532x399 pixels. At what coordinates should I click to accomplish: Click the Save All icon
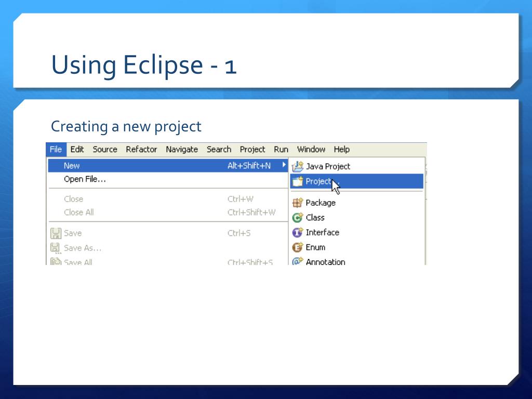point(56,262)
